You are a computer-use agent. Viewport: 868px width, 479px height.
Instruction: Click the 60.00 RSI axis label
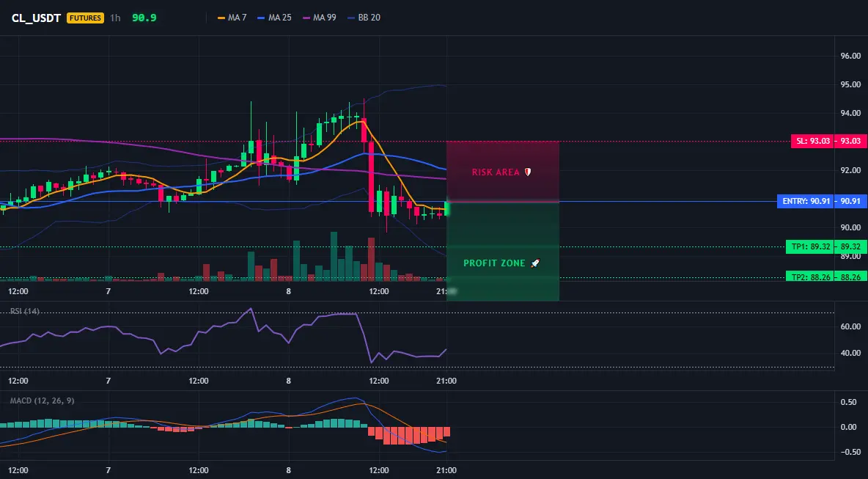click(x=851, y=326)
